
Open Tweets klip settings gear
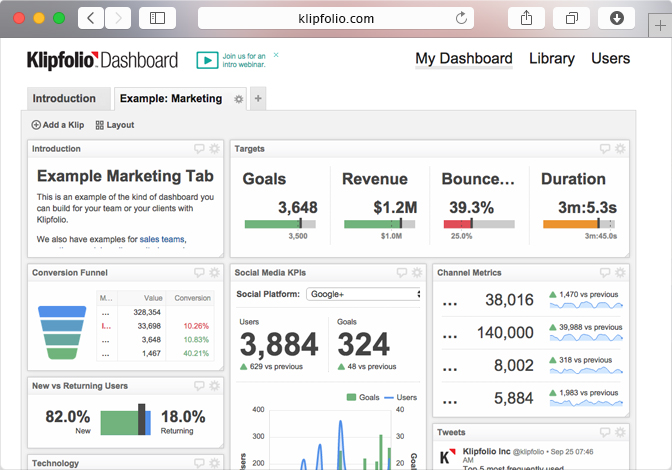tap(620, 432)
